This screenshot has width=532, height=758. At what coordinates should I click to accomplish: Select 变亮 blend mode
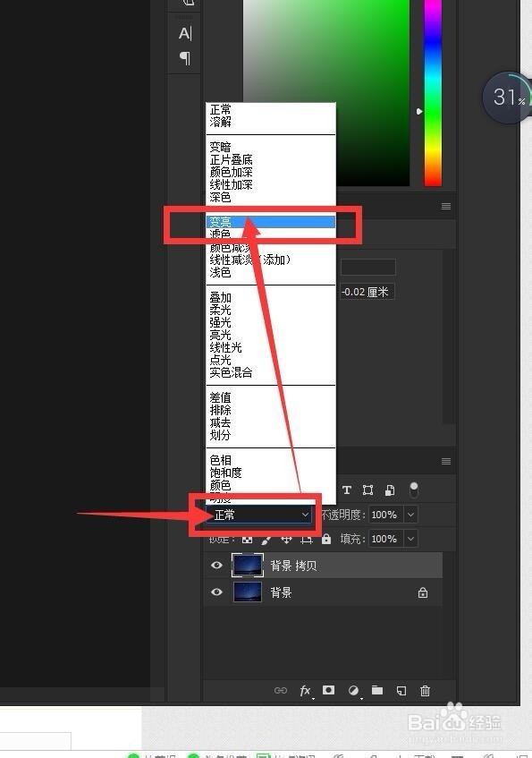coord(271,222)
